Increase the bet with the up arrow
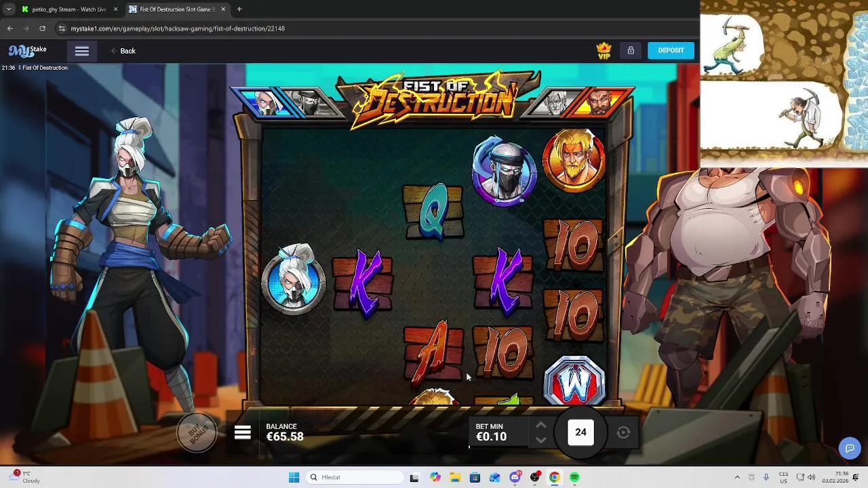Image resolution: width=868 pixels, height=488 pixels. [x=540, y=426]
